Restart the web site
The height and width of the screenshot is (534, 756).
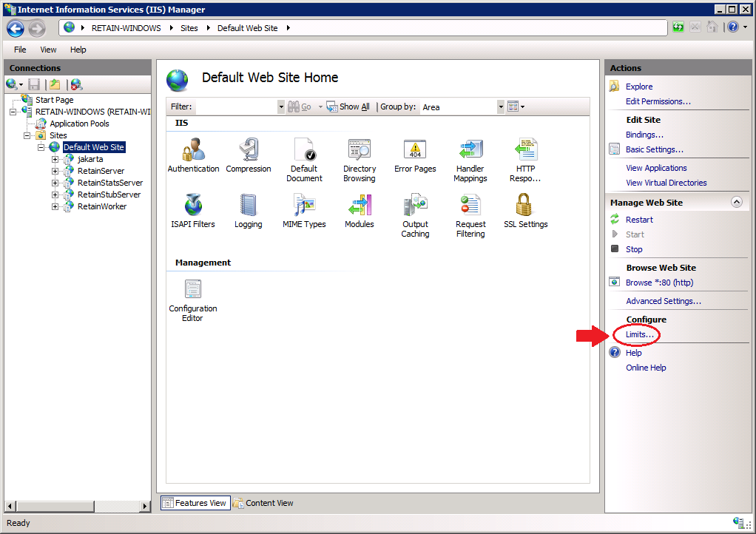pyautogui.click(x=639, y=220)
